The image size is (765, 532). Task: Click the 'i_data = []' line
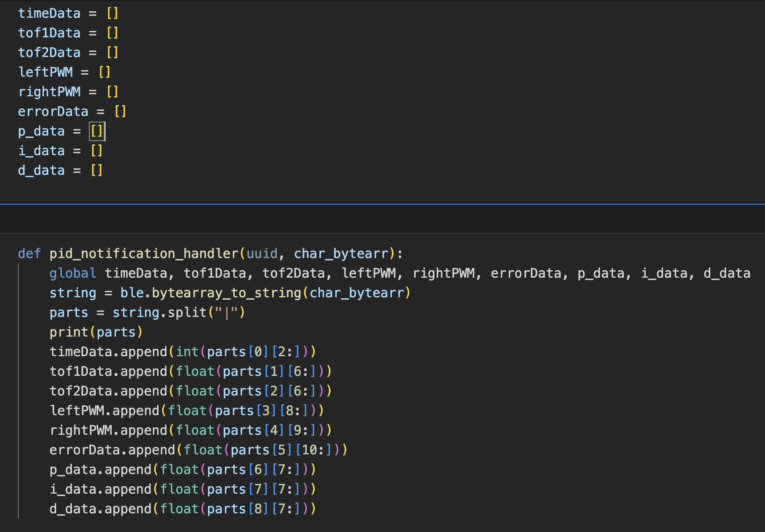[x=60, y=151]
